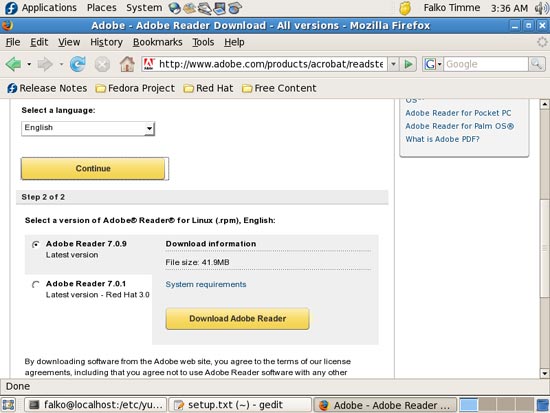Open the volume control speaker icon
This screenshot has height=413, width=550.
pyautogui.click(x=541, y=8)
